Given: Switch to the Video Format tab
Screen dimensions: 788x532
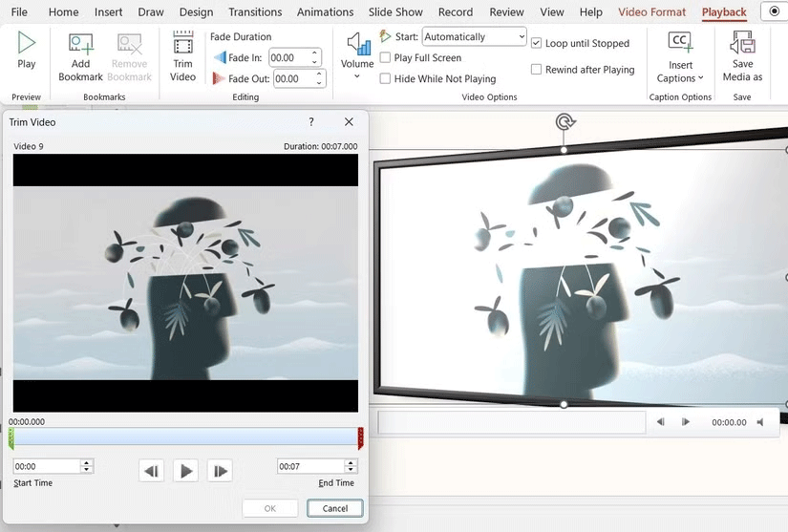Looking at the screenshot, I should [x=651, y=12].
